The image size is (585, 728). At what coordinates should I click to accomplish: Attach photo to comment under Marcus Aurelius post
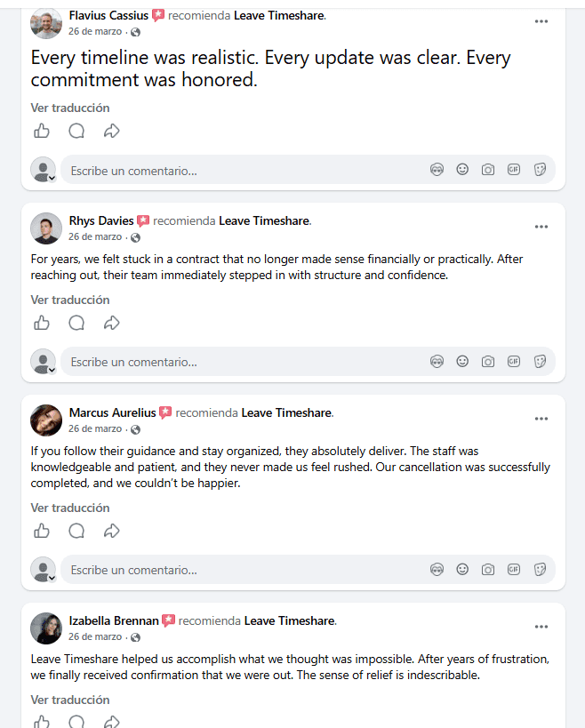coord(488,570)
